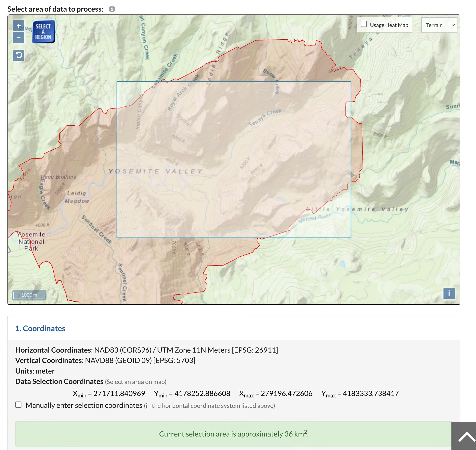
Task: Click the Select a Region button
Action: 43,32
